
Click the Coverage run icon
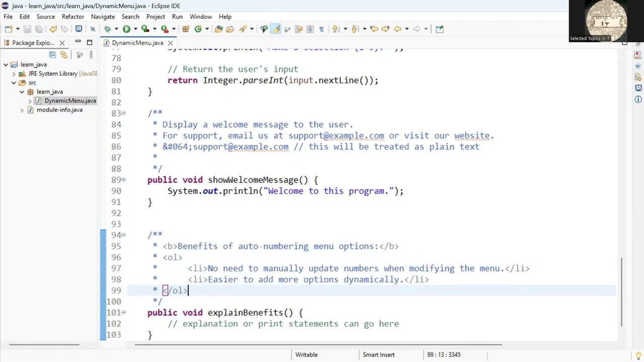145,29
